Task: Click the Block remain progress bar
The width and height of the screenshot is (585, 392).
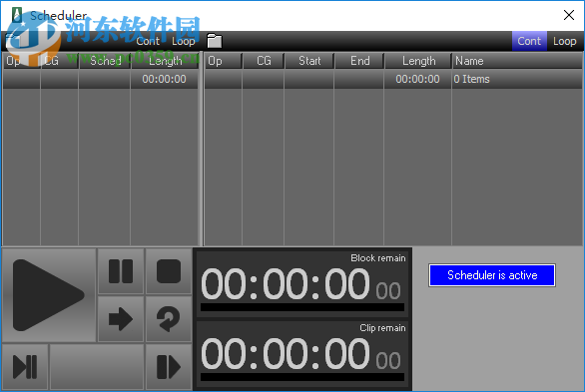Action: coord(302,307)
